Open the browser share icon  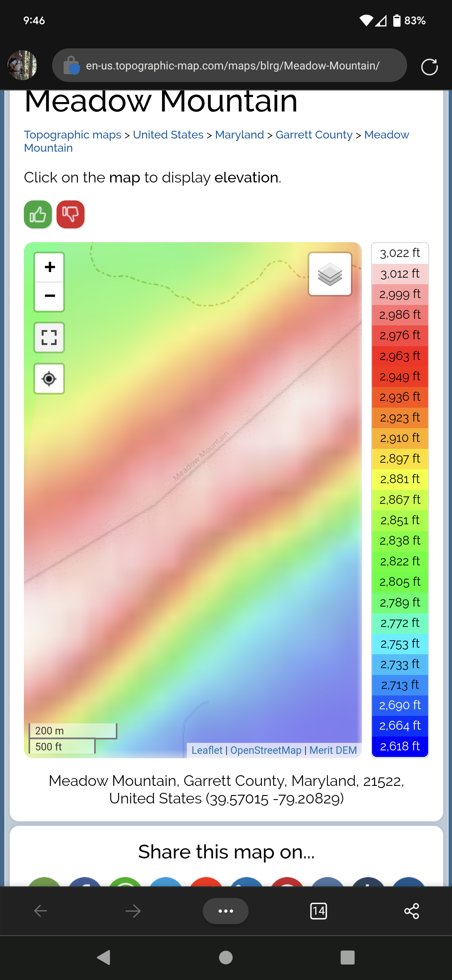coord(411,911)
